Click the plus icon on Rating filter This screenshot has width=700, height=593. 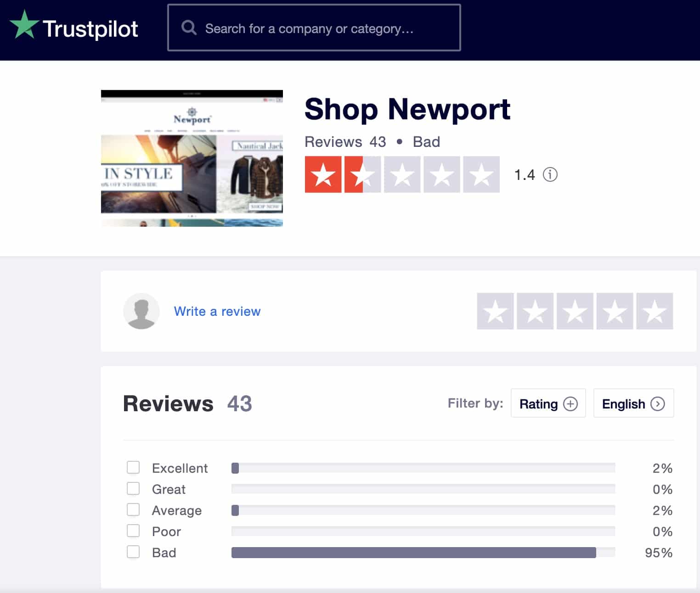(570, 404)
